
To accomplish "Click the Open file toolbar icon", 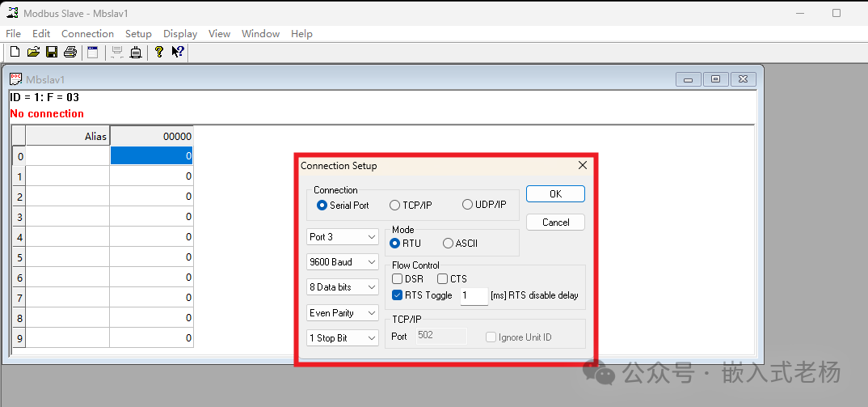I will [34, 52].
